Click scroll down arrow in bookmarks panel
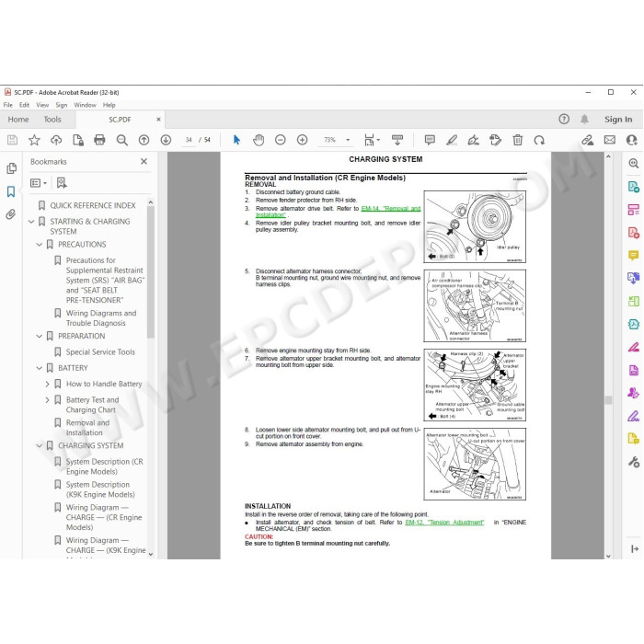This screenshot has width=644, height=644. (151, 554)
